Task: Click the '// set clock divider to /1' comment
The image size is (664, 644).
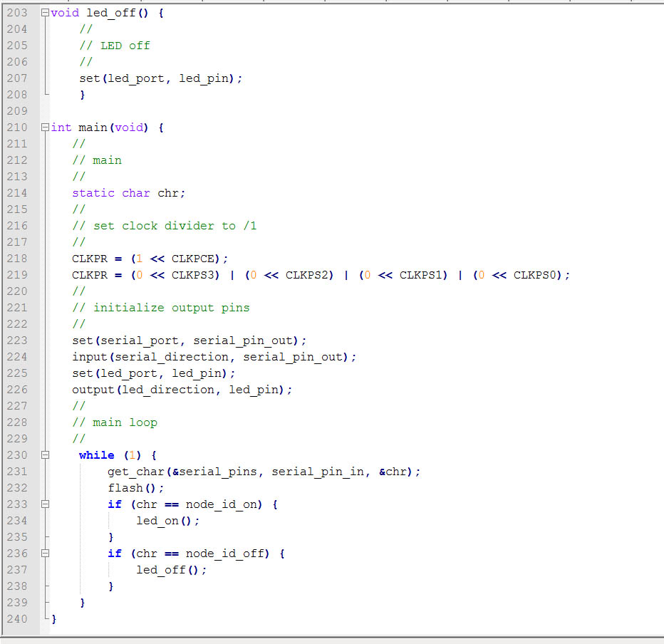Action: click(x=165, y=226)
